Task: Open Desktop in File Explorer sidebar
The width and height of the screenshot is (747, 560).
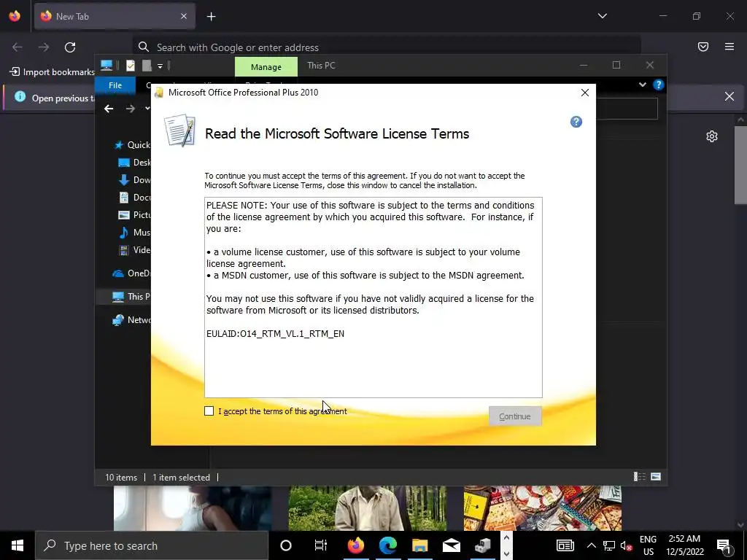Action: tap(134, 163)
